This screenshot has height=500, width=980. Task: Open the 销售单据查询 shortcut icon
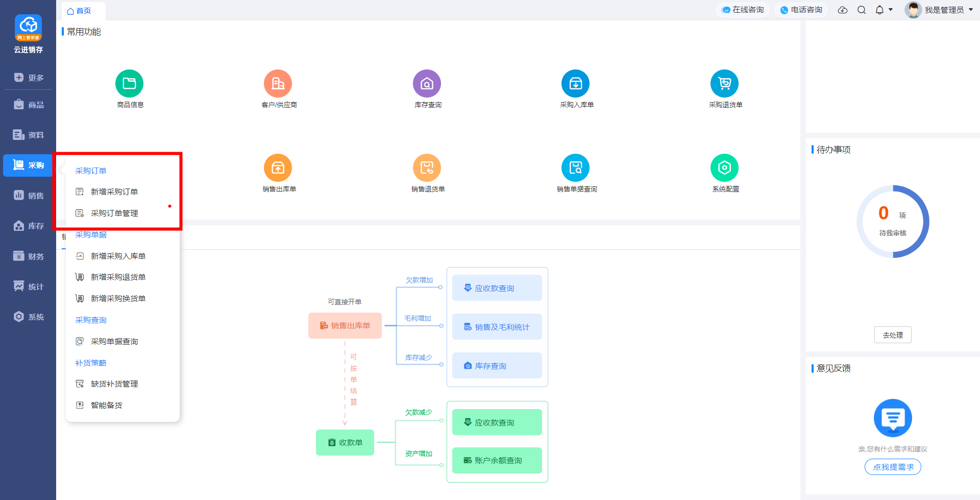[575, 168]
